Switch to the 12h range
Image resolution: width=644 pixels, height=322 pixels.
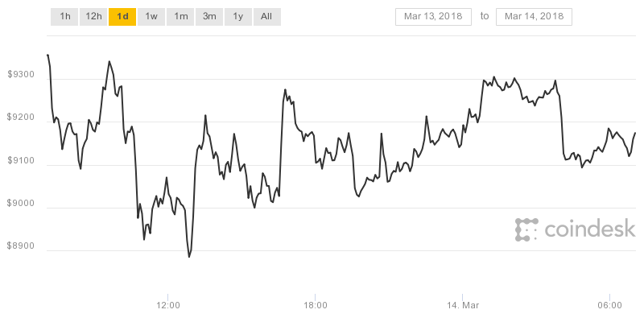click(x=93, y=17)
